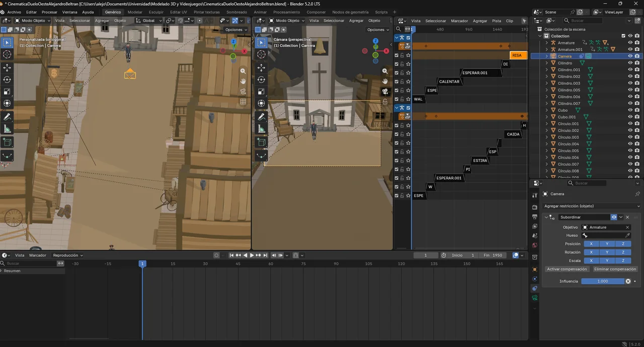Toggle Posición X constraint channel
The width and height of the screenshot is (644, 347).
pyautogui.click(x=591, y=244)
